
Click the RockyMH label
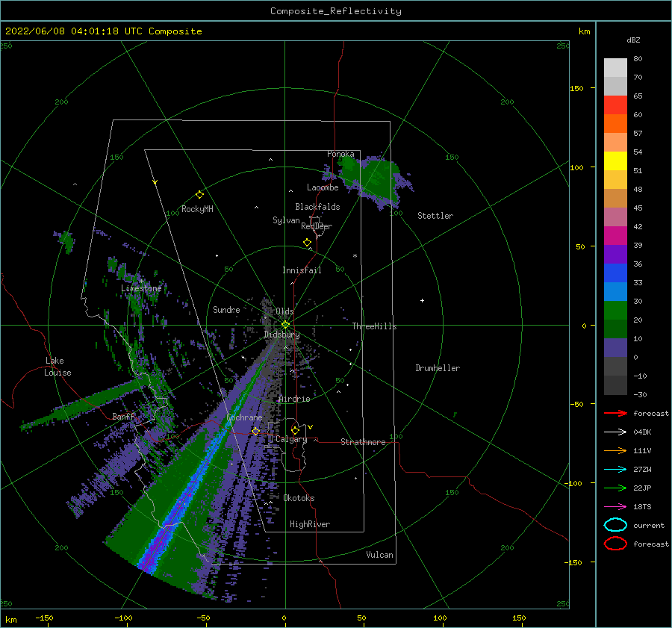pyautogui.click(x=197, y=209)
